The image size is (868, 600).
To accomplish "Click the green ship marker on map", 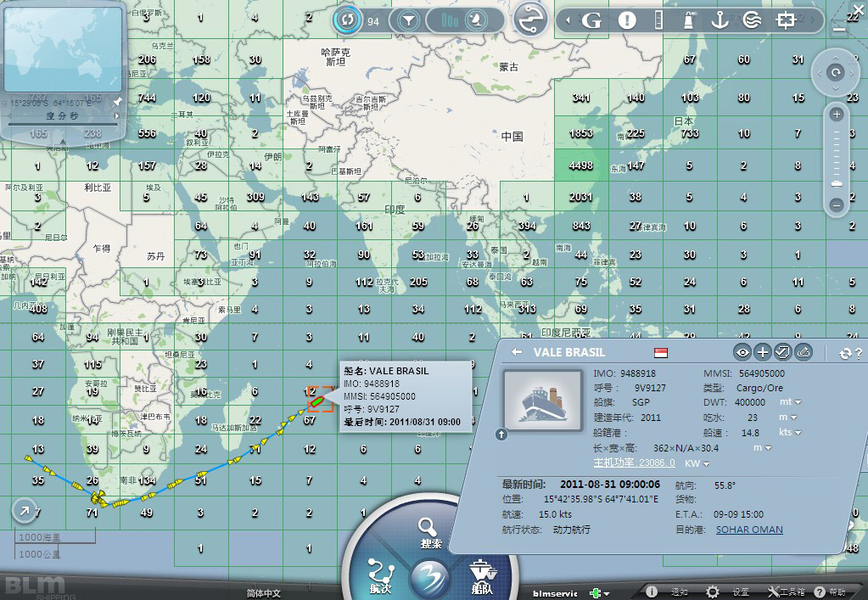I will point(316,401).
